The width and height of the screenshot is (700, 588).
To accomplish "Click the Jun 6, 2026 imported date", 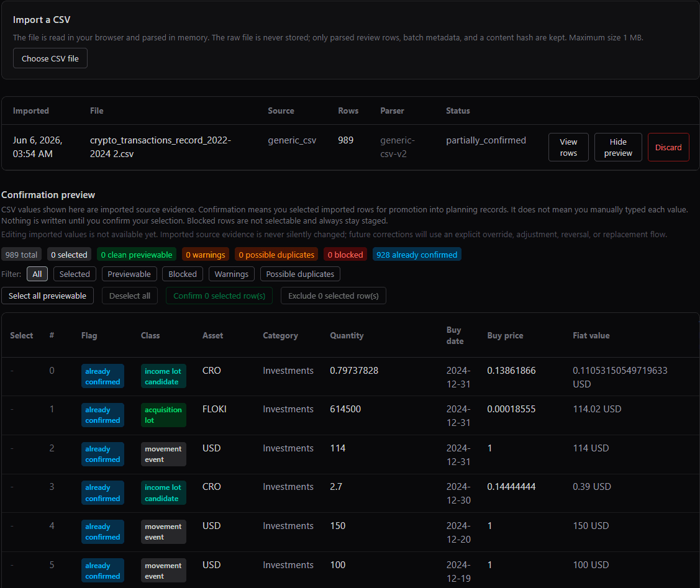I will click(x=37, y=147).
